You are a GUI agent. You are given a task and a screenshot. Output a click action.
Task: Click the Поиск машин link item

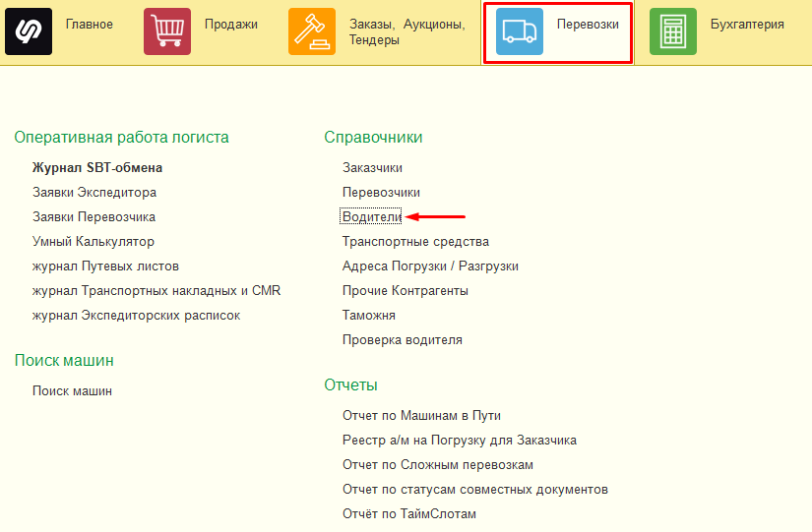click(x=72, y=390)
